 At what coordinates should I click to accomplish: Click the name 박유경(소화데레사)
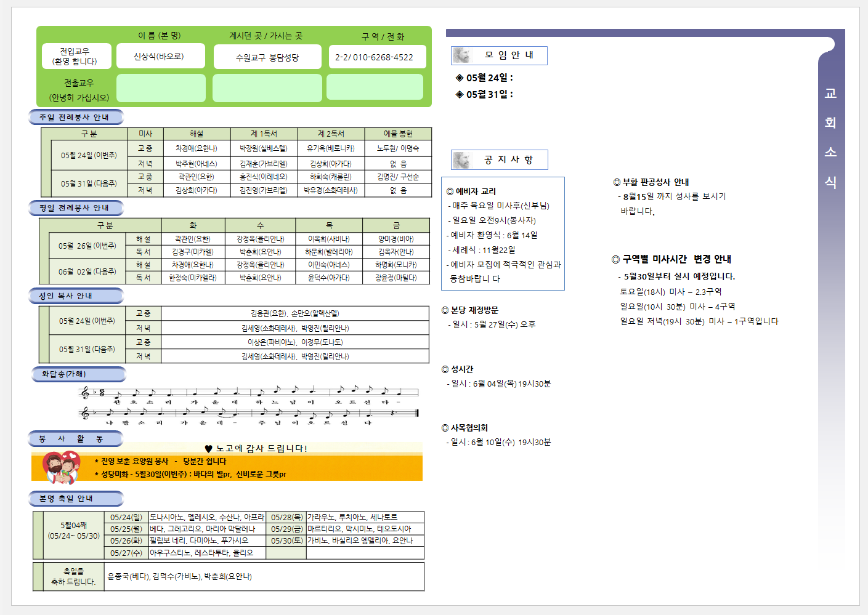click(x=331, y=190)
